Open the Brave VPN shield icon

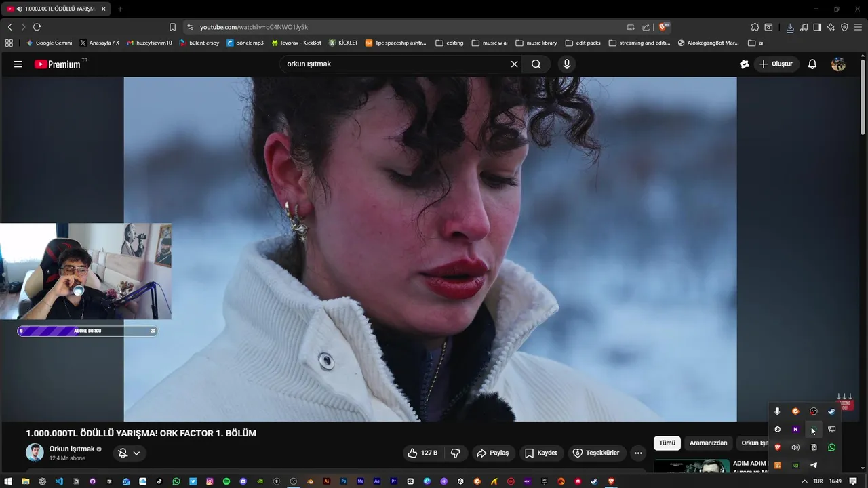tap(844, 27)
